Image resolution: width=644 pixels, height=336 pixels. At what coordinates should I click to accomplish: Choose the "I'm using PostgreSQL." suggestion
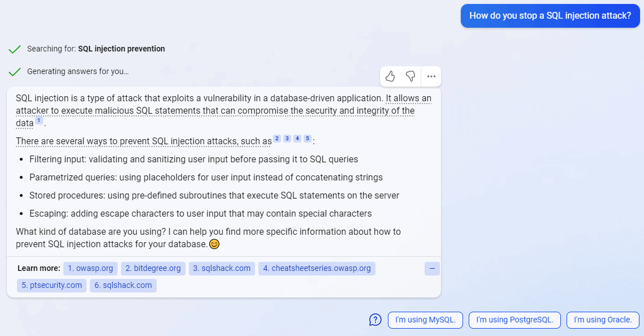[x=515, y=320]
